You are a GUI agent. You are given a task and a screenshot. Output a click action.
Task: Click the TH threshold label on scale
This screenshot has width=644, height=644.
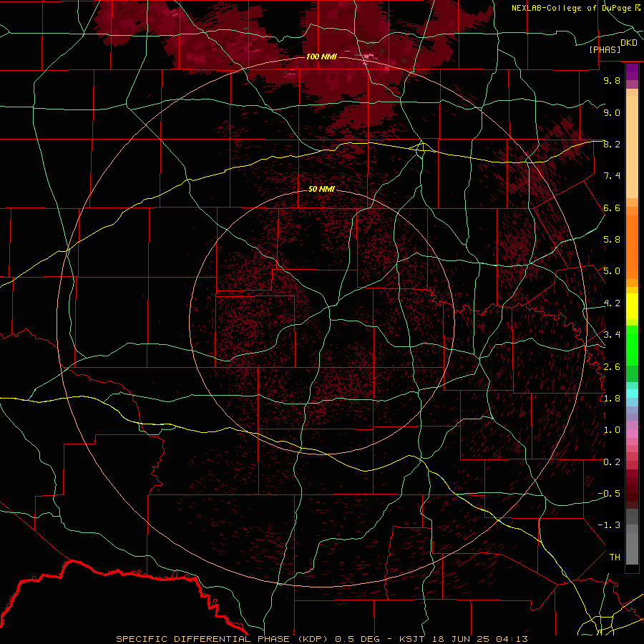coord(615,557)
